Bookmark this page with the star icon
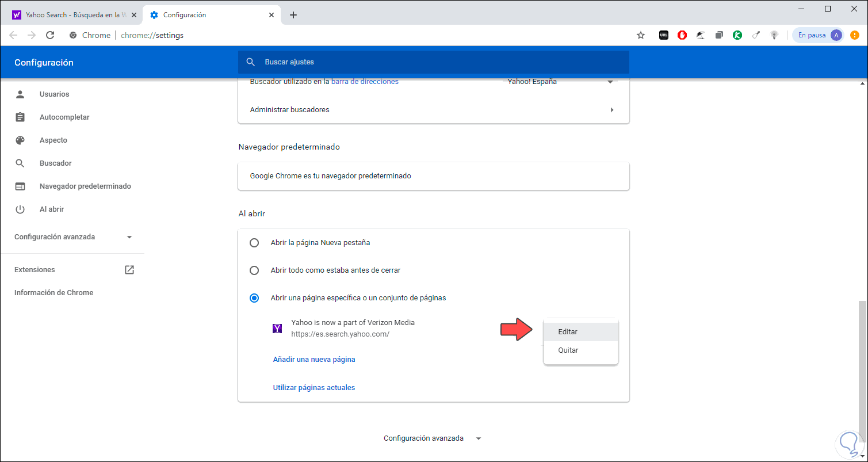The width and height of the screenshot is (868, 462). point(641,35)
